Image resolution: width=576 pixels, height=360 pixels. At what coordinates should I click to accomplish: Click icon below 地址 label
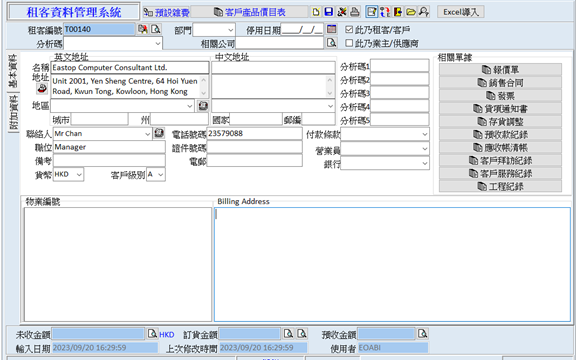[x=42, y=88]
